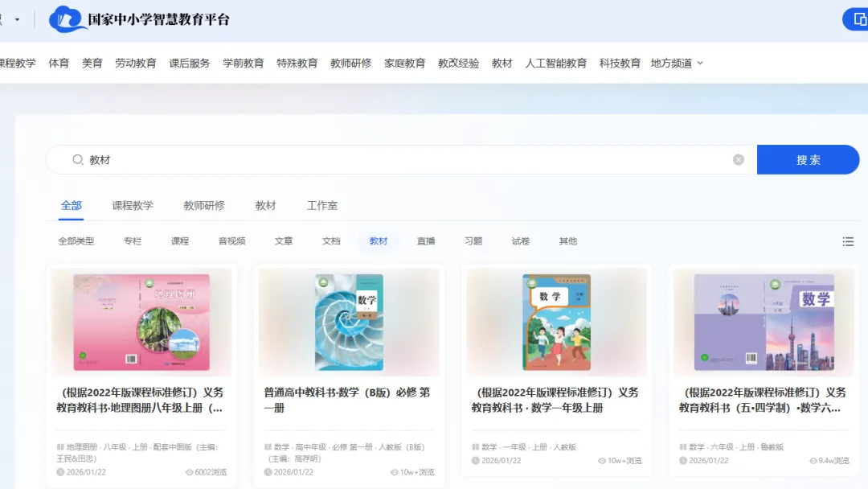
Task: Open 学前教育 in navigation bar
Action: pyautogui.click(x=243, y=63)
